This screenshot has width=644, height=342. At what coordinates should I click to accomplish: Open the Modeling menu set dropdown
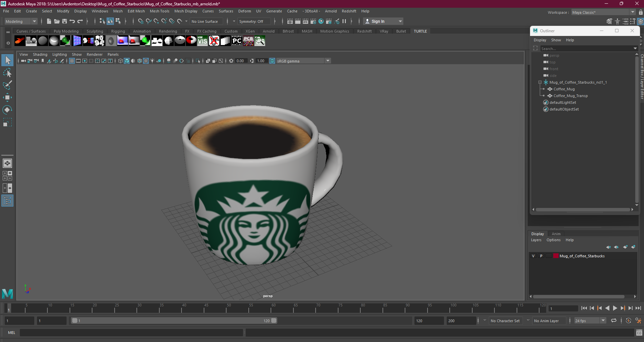click(21, 21)
